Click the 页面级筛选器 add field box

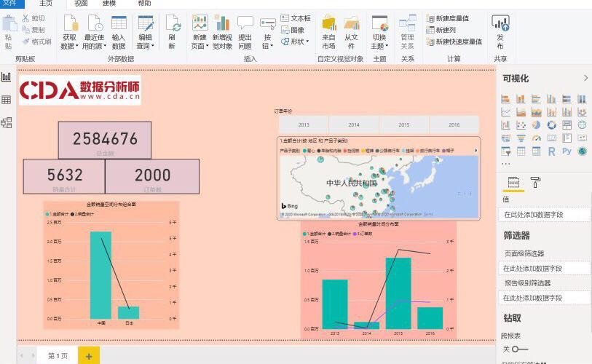point(544,269)
